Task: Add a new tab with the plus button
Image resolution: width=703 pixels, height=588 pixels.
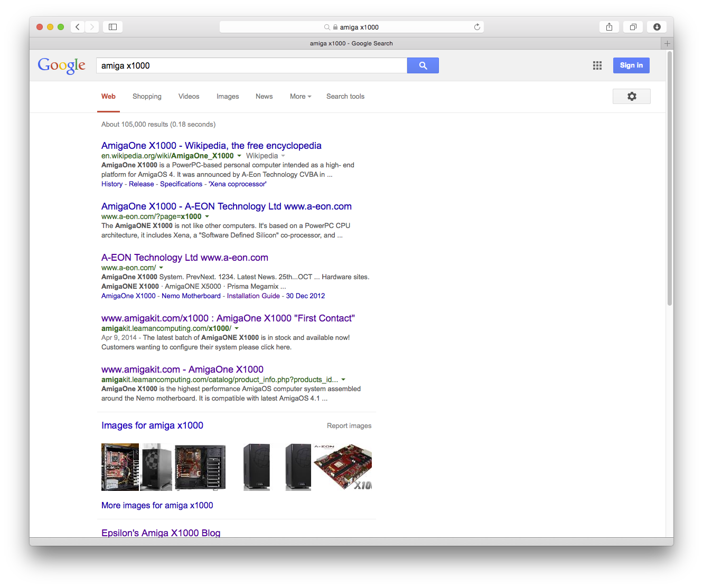Action: tap(667, 43)
